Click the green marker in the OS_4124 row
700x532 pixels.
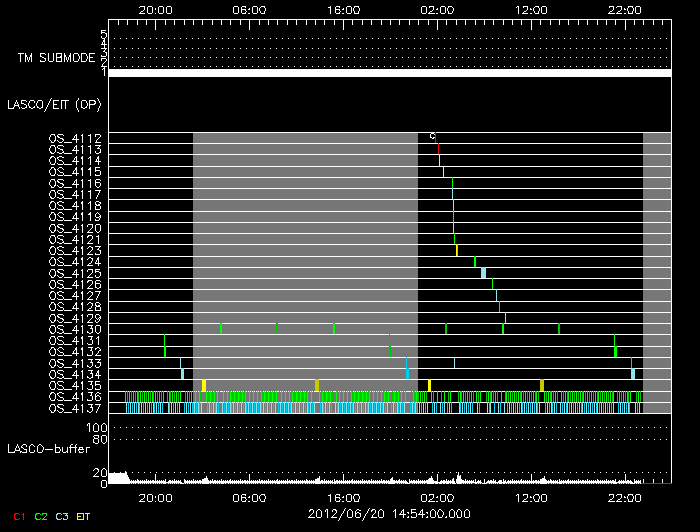(475, 262)
